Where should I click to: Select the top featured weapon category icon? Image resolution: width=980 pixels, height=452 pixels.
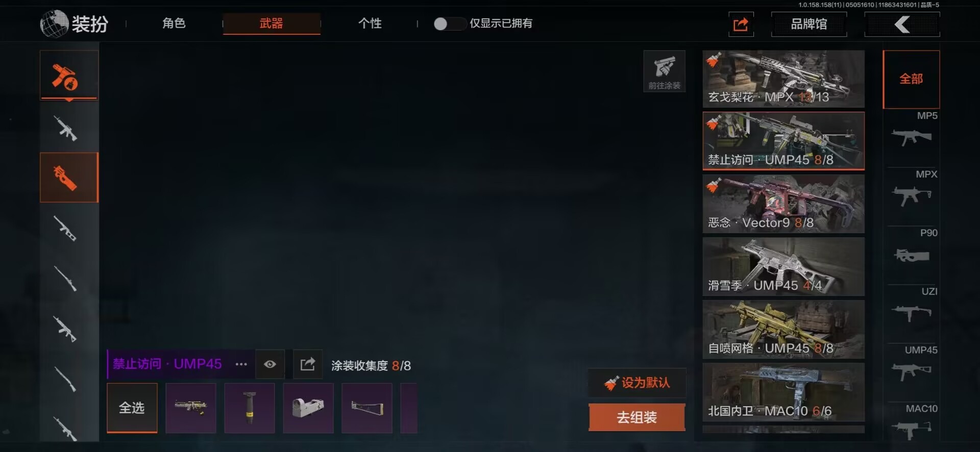click(x=69, y=76)
